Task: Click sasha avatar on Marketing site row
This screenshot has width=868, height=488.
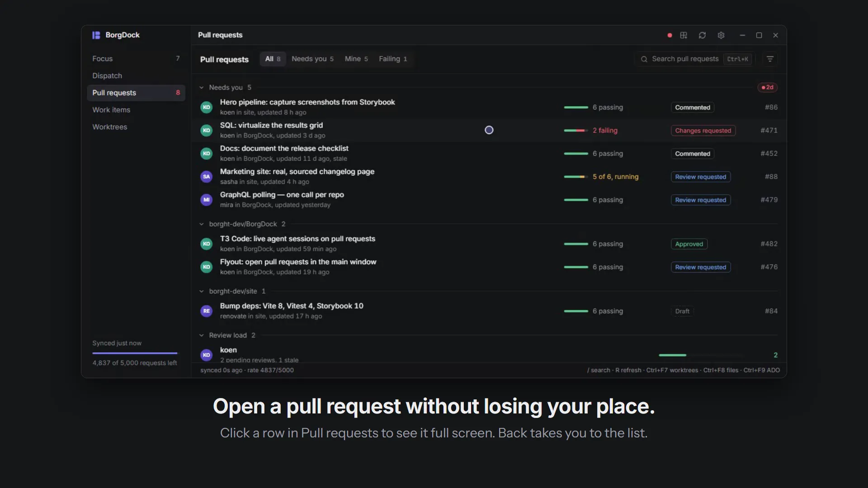Action: (207, 177)
